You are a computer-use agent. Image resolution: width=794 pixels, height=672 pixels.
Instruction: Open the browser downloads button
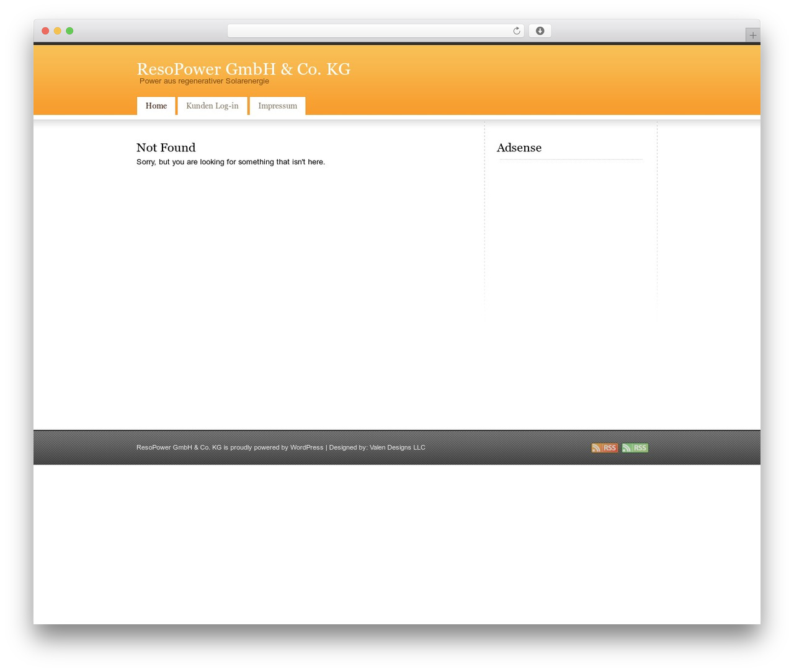[x=540, y=31]
